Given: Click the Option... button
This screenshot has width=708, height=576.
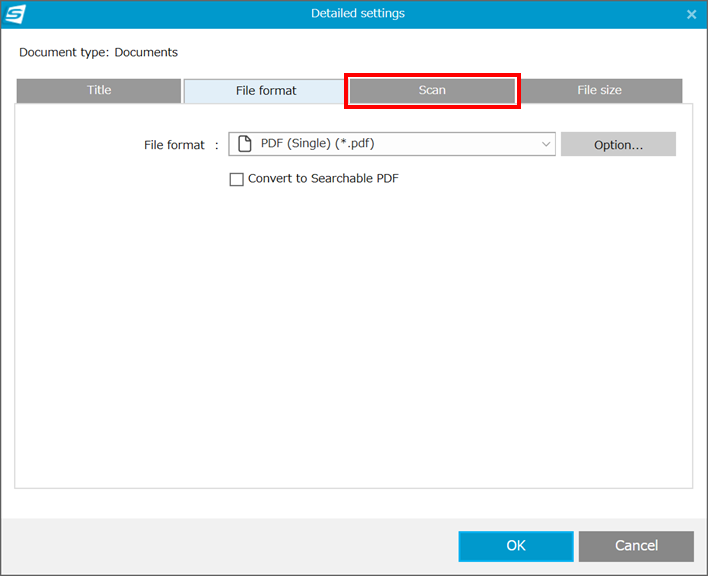Looking at the screenshot, I should 618,144.
